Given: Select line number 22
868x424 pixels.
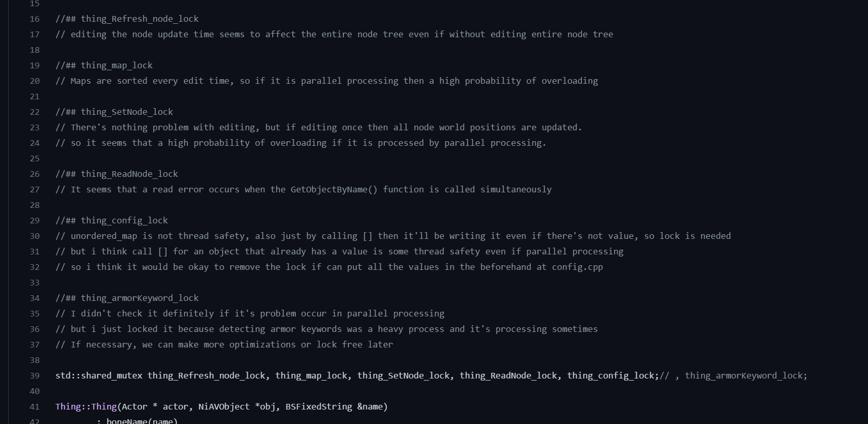Looking at the screenshot, I should pyautogui.click(x=35, y=112).
